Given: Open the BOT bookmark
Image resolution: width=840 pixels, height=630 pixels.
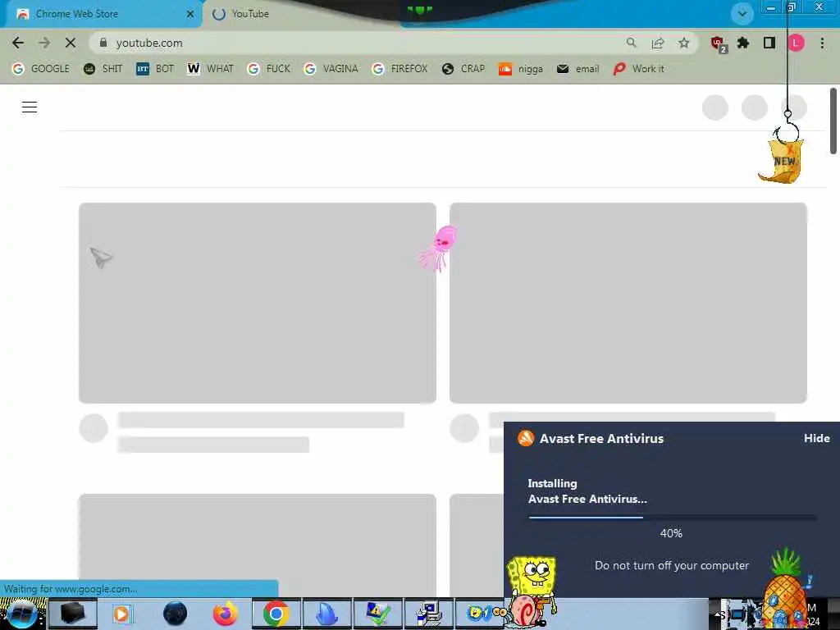Looking at the screenshot, I should [x=155, y=69].
